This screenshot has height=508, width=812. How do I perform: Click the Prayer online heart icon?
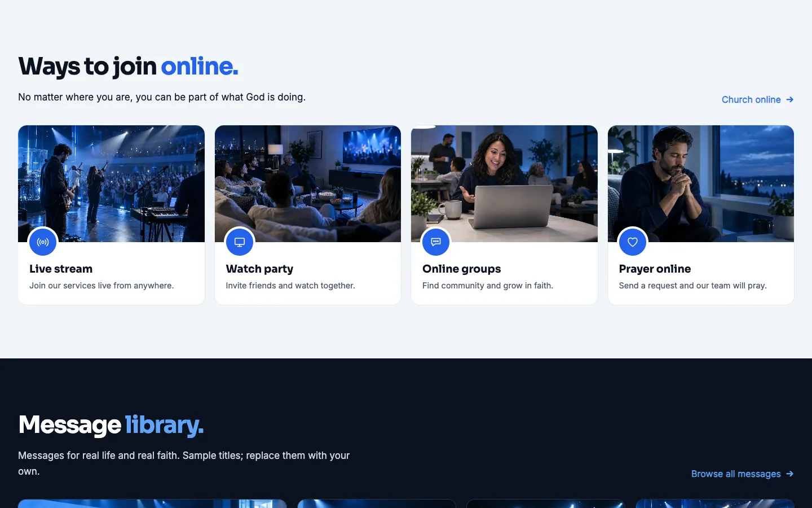coord(633,242)
